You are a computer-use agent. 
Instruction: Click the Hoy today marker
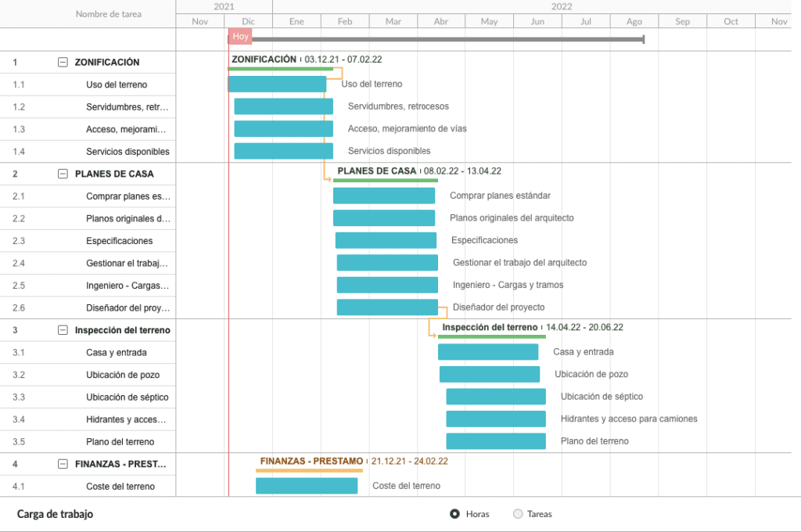point(240,36)
